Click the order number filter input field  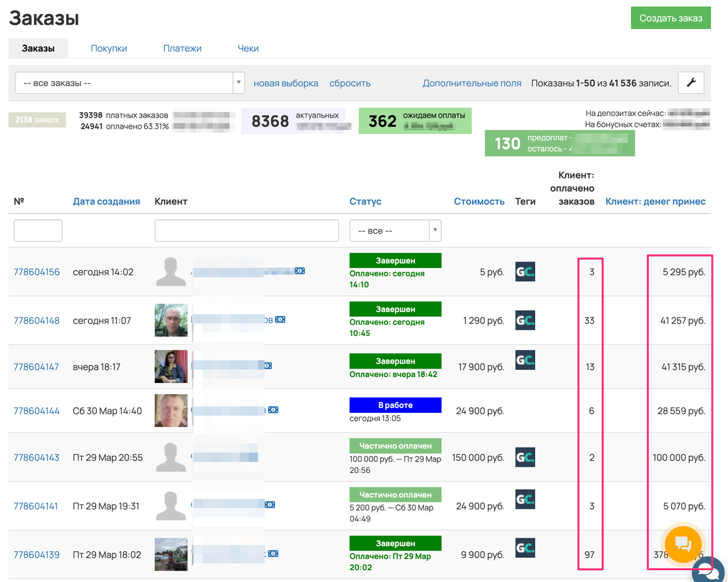[x=38, y=231]
